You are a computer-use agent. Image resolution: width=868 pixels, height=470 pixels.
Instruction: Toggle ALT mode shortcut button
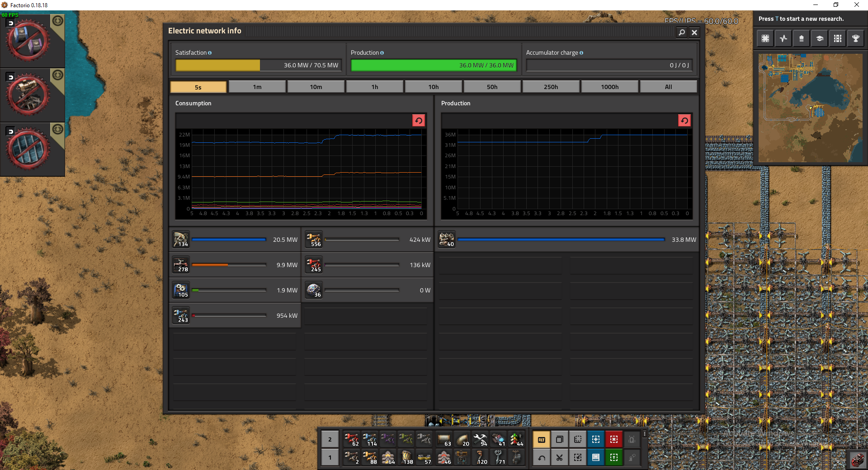pos(542,439)
